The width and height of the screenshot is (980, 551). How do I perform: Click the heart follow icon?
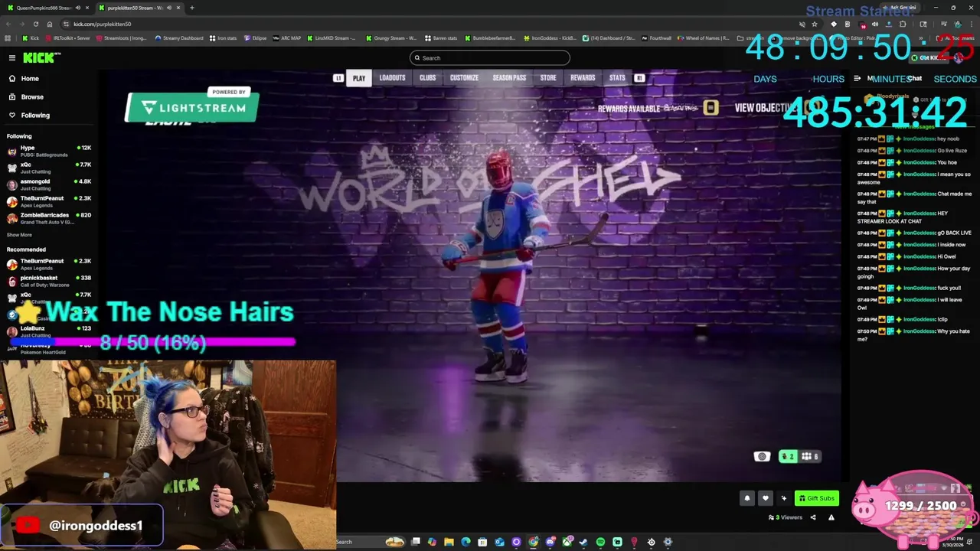[x=765, y=498]
